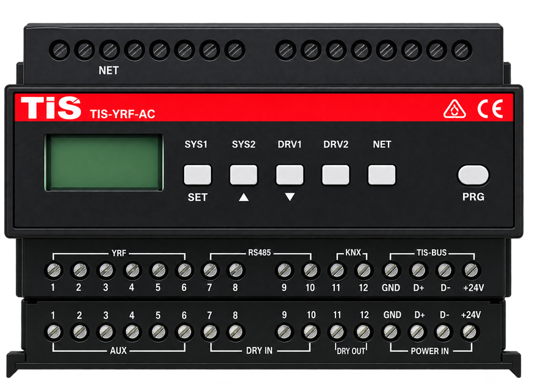This screenshot has width=549, height=392.
Task: Select the TIS-BUS GND screw terminal
Action: (x=391, y=270)
